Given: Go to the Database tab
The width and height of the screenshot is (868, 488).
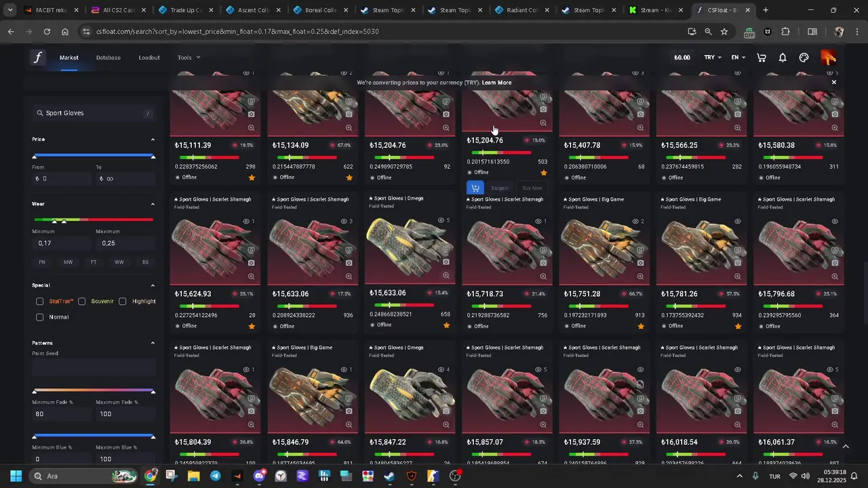Looking at the screenshot, I should coord(108,58).
